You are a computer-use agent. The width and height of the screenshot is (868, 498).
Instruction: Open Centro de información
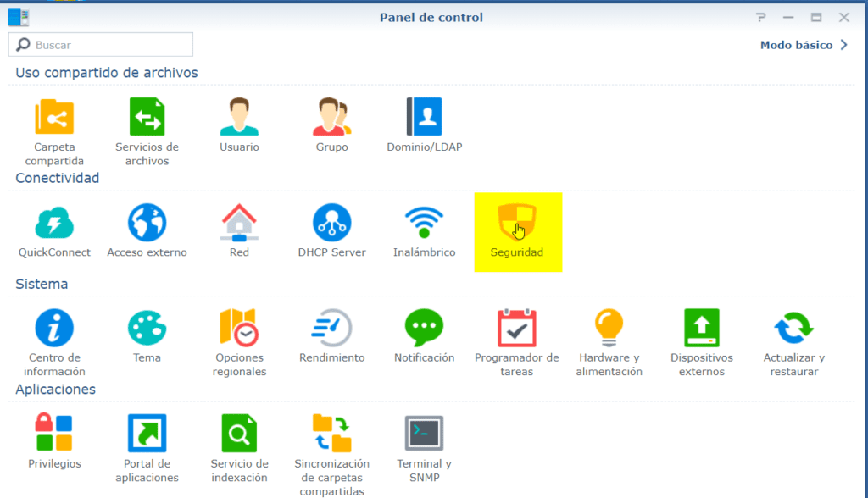pos(54,328)
